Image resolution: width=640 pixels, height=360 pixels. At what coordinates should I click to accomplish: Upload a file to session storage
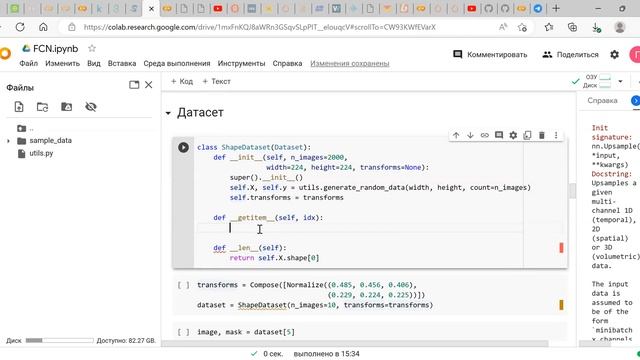(x=19, y=107)
